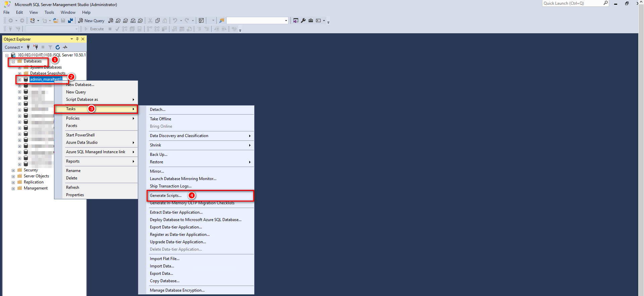Select the admin_maraltest1 database item
Image resolution: width=644 pixels, height=296 pixels.
[x=46, y=79]
